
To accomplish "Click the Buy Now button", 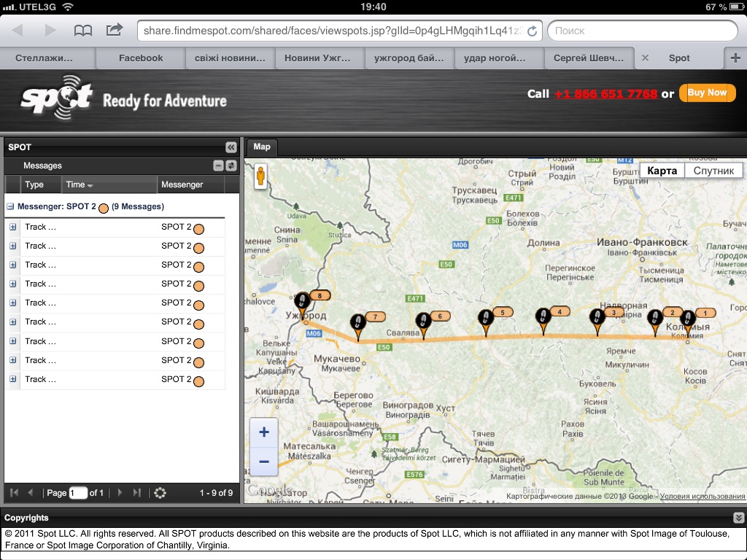I will [707, 93].
